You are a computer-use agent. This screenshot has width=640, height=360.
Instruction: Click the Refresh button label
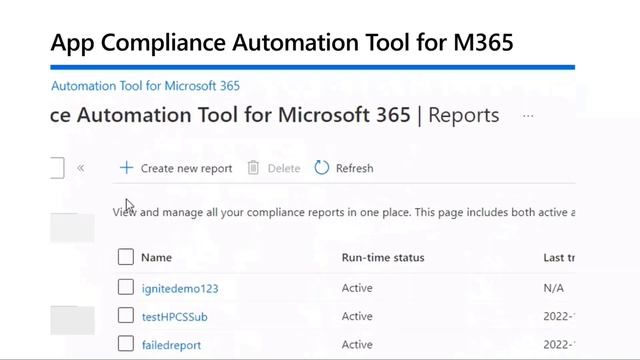(355, 168)
